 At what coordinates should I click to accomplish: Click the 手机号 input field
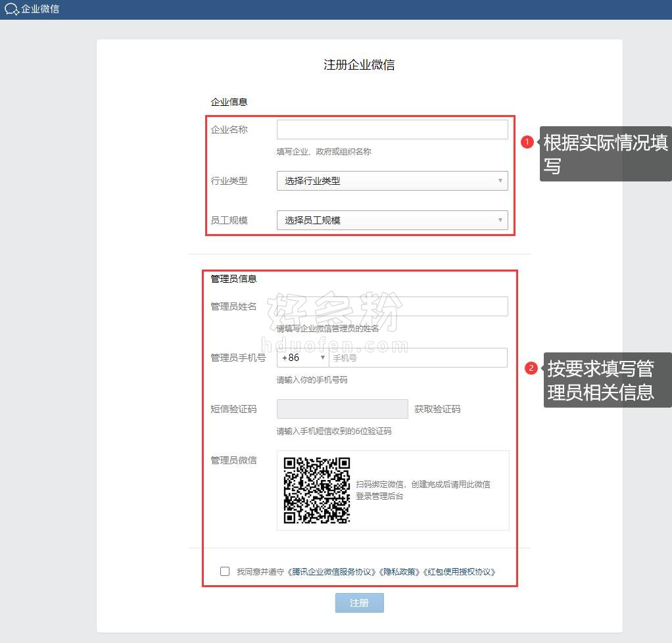pyautogui.click(x=418, y=358)
